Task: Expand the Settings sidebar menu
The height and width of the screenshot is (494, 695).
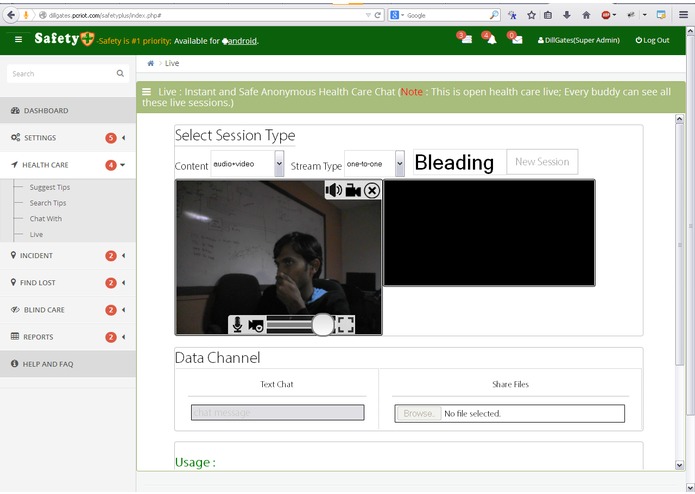Action: click(x=68, y=138)
